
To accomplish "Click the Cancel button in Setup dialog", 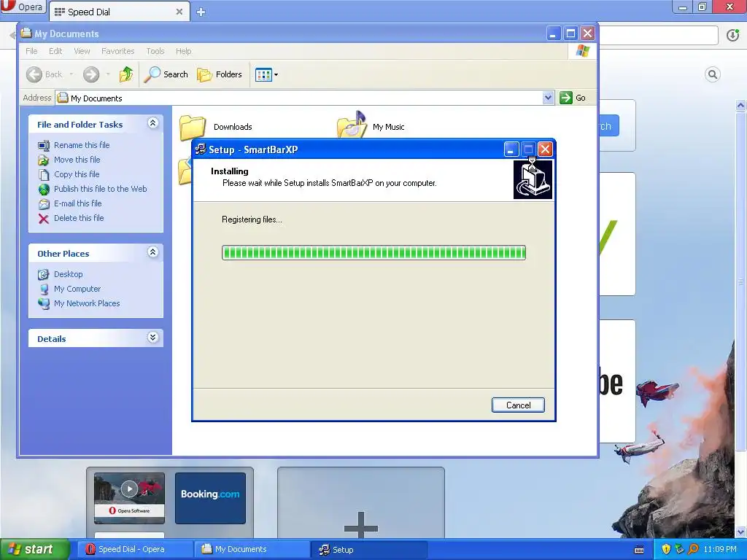I will click(x=518, y=405).
